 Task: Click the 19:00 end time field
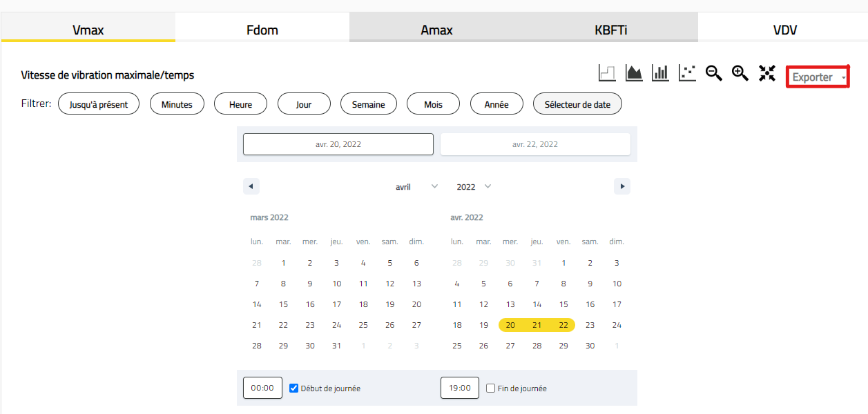pos(460,388)
